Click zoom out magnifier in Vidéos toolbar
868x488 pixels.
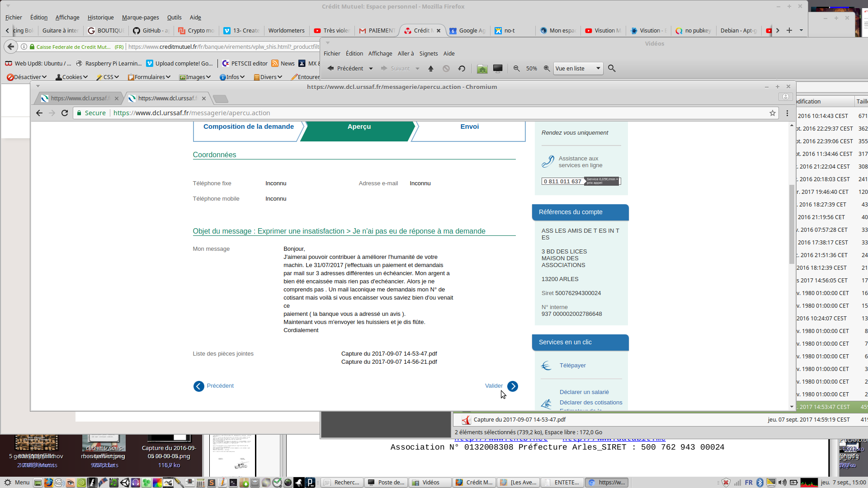pyautogui.click(x=517, y=69)
